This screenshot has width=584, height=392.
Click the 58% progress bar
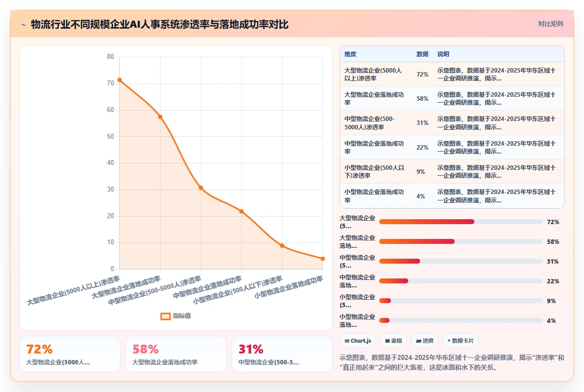click(x=461, y=241)
